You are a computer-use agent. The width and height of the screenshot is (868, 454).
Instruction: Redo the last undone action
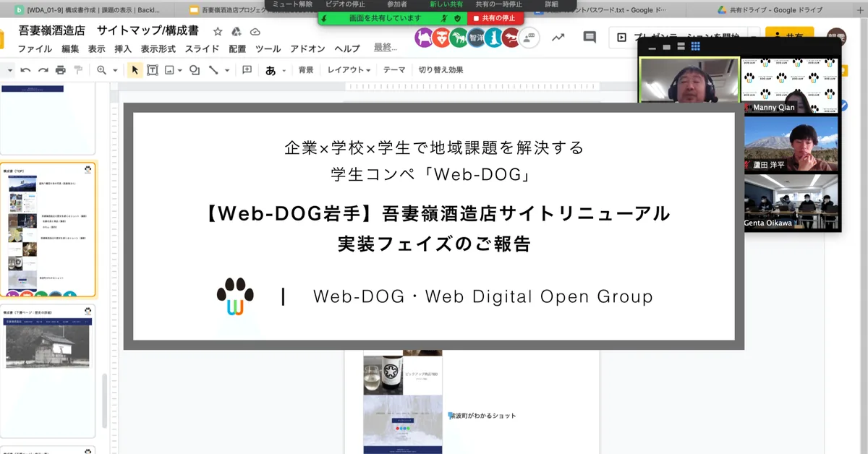[x=43, y=70]
